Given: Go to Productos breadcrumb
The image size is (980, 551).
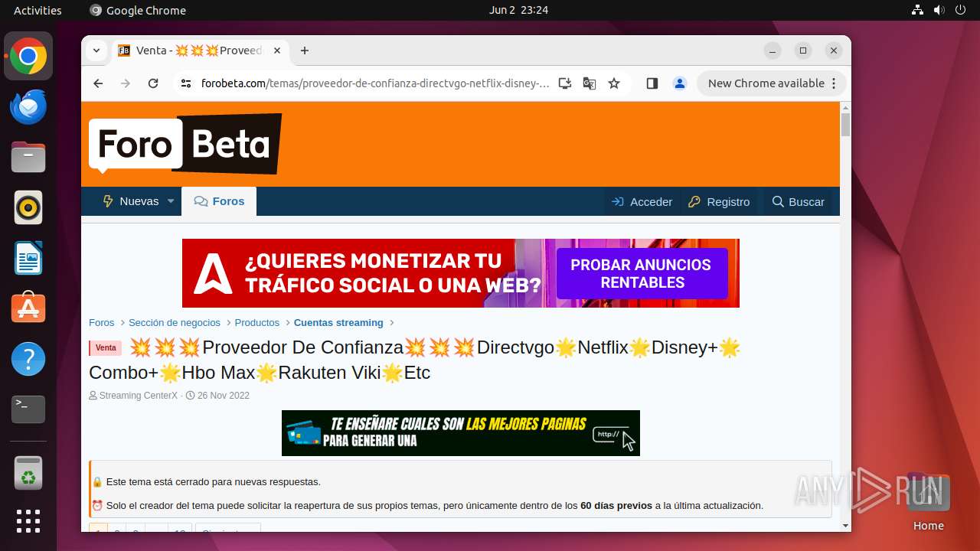Looking at the screenshot, I should [x=257, y=323].
